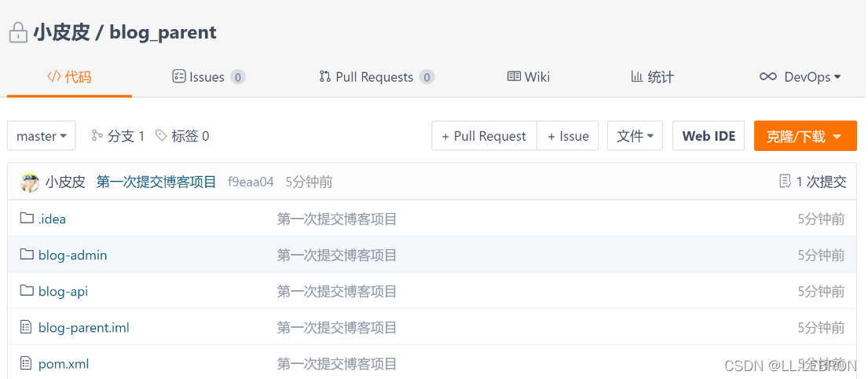Viewport: 868px width, 379px height.
Task: Open the 统计 statistics tab
Action: 652,77
